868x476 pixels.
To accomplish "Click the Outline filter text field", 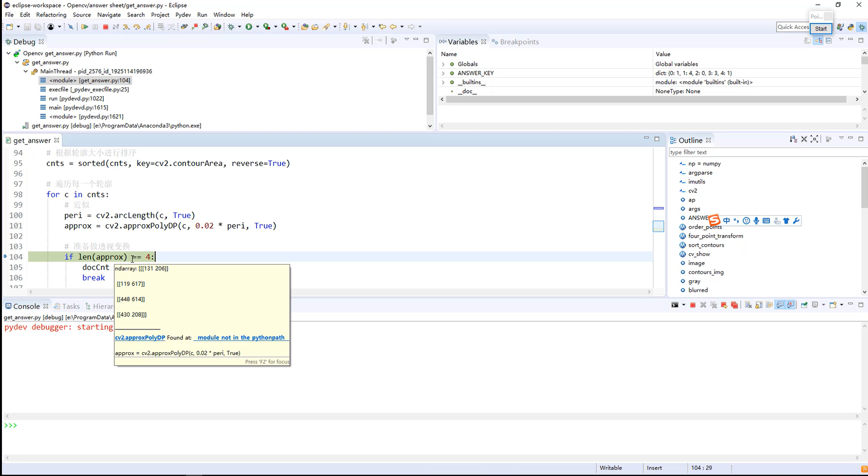I will pyautogui.click(x=768, y=152).
